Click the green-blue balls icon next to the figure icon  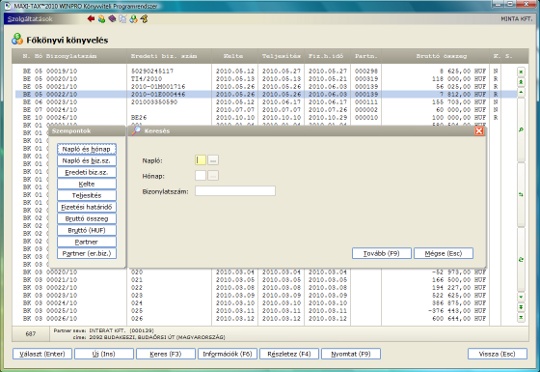(x=133, y=19)
